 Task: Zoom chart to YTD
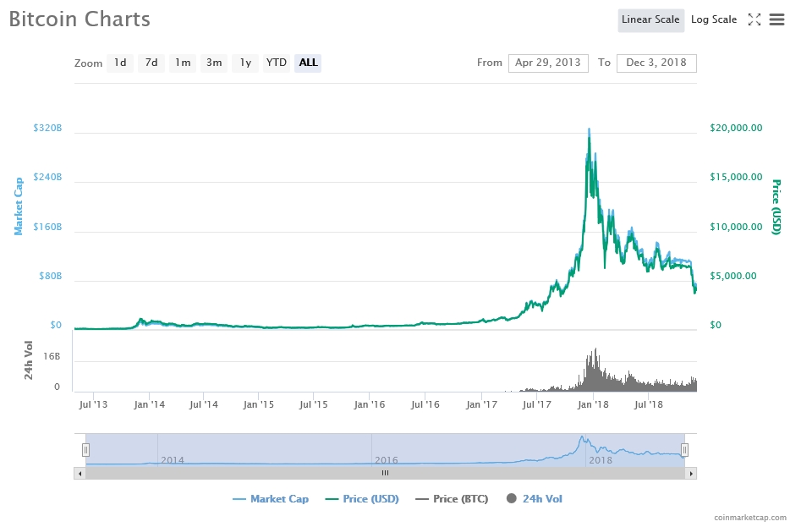[x=277, y=63]
